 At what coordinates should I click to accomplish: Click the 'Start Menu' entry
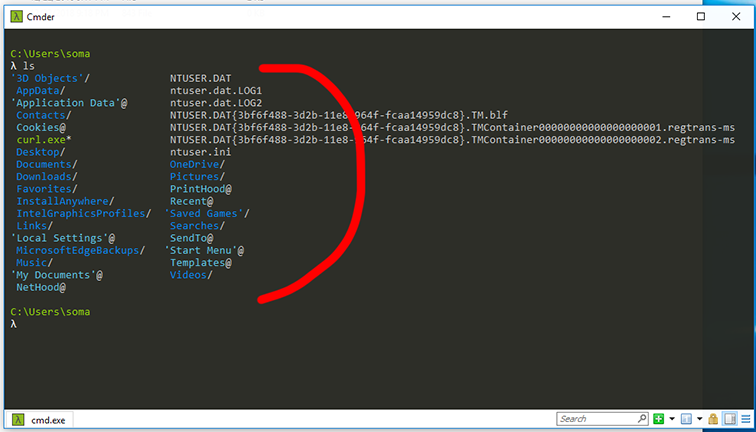(204, 250)
